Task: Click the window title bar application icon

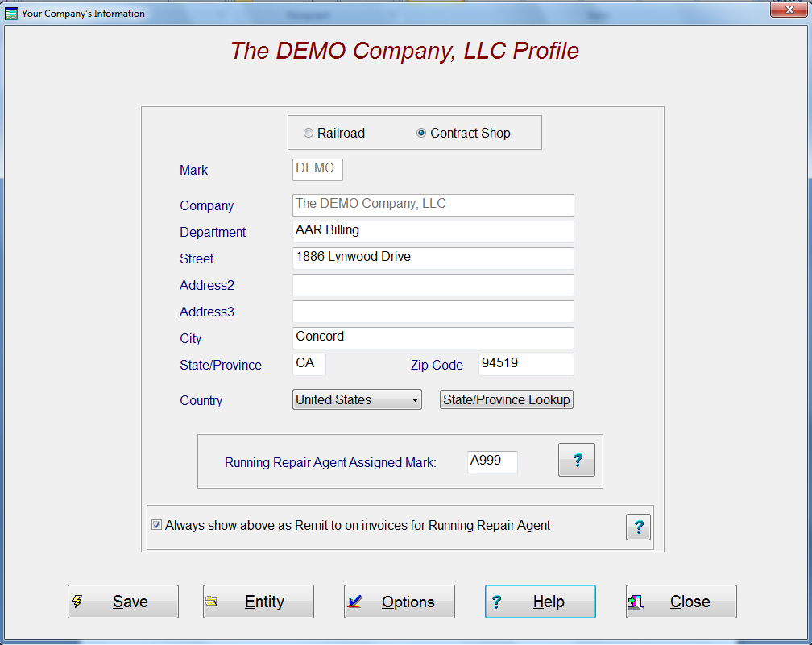Action: click(x=11, y=14)
